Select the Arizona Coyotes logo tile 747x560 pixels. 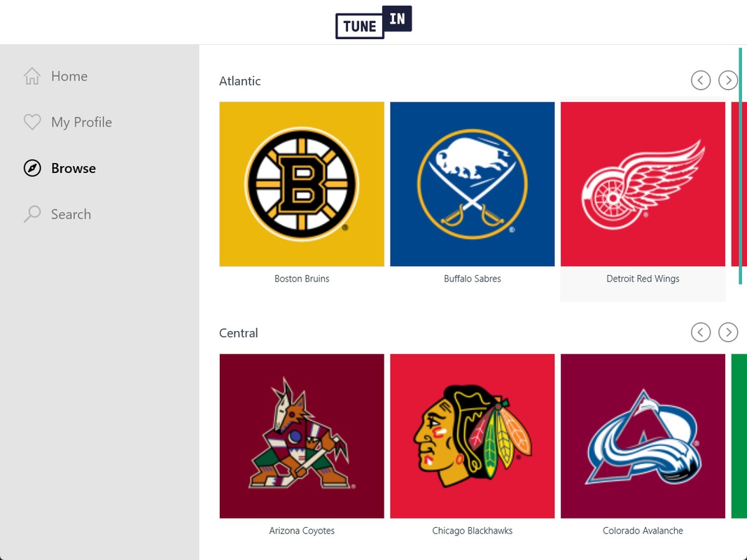[302, 435]
